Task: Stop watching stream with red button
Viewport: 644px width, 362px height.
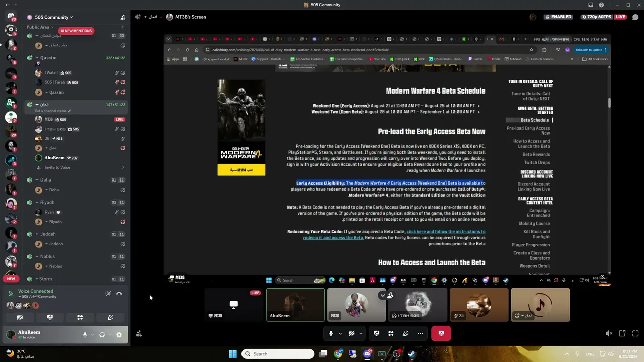Action: tap(441, 333)
